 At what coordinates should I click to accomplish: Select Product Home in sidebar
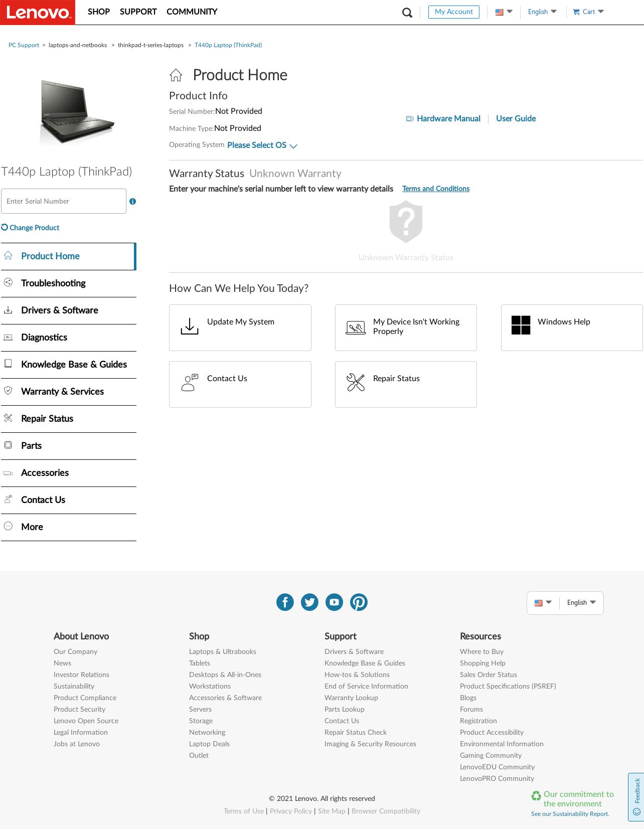pos(68,256)
